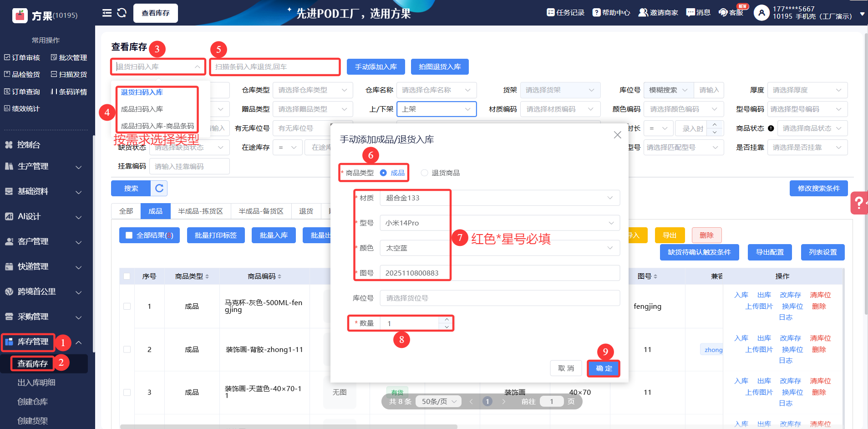Open 品检验货 shortcut
Image resolution: width=868 pixels, height=429 pixels.
click(x=22, y=74)
